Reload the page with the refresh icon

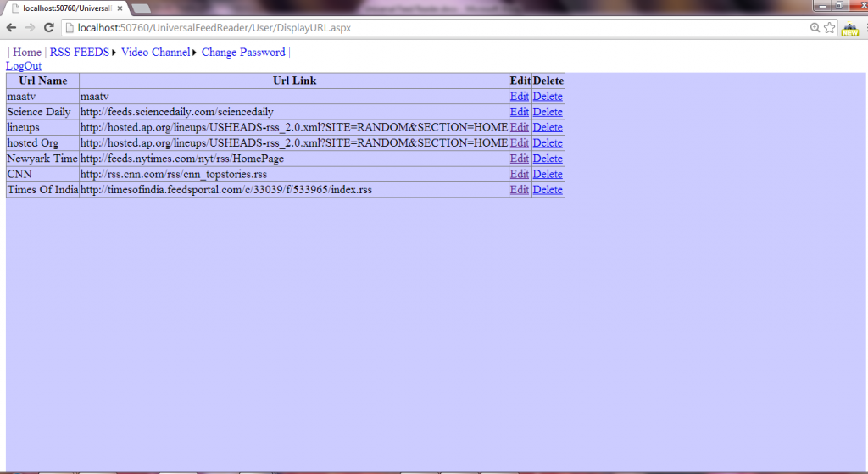[48, 28]
